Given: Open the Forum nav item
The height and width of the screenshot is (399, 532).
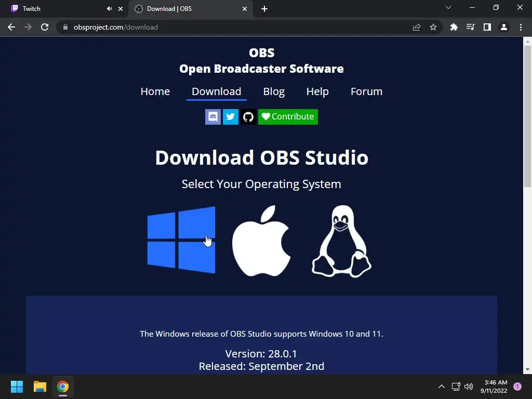Looking at the screenshot, I should click(x=366, y=91).
